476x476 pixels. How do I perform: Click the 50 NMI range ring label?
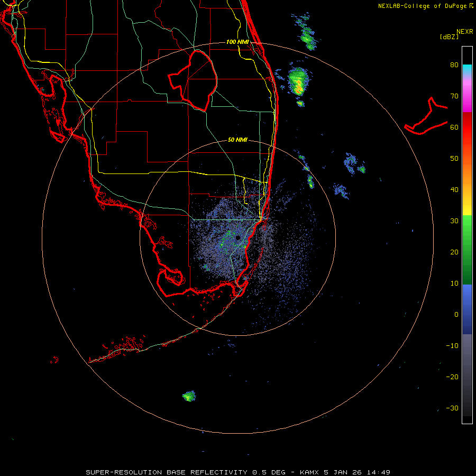(x=237, y=140)
